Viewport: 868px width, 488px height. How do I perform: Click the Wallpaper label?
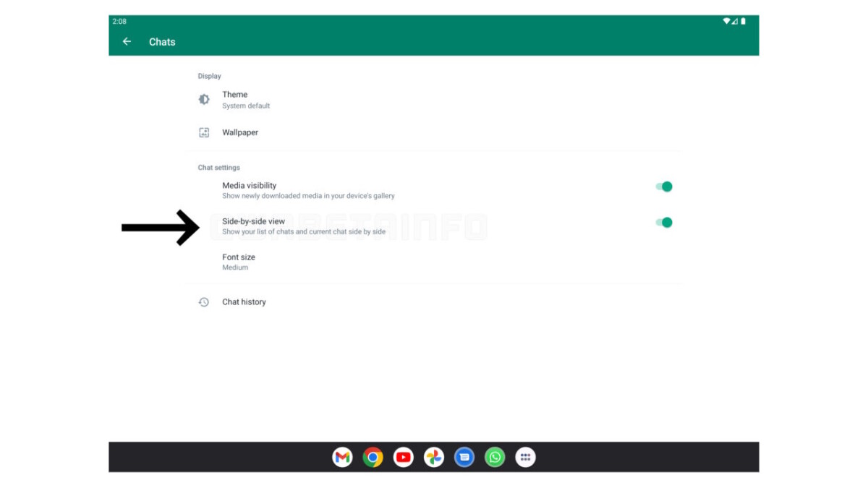239,132
